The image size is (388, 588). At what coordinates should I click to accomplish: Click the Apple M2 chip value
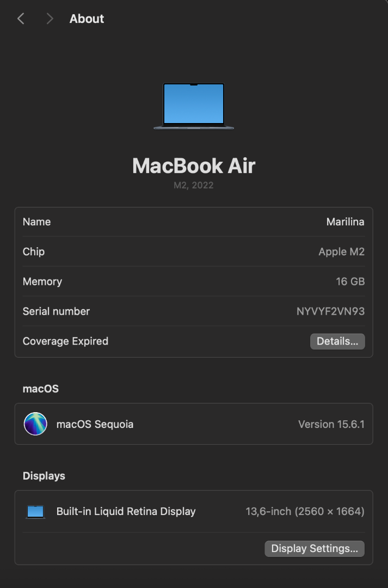(342, 252)
